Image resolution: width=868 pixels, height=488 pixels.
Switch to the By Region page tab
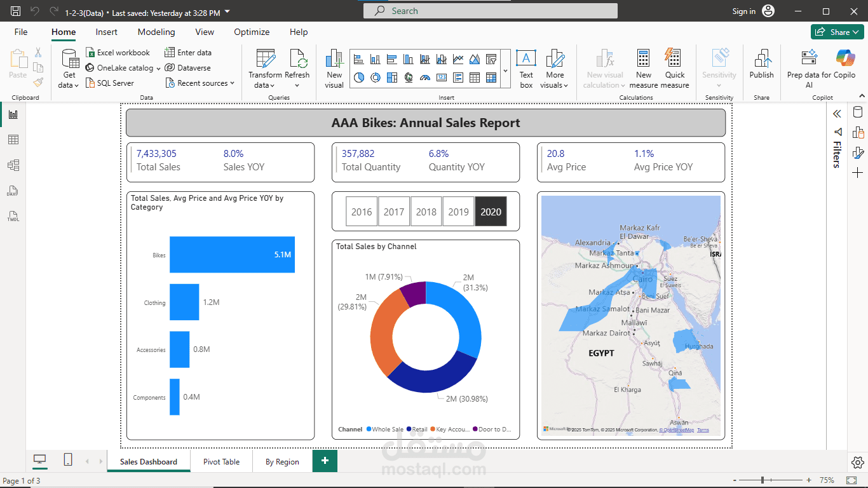[282, 462]
